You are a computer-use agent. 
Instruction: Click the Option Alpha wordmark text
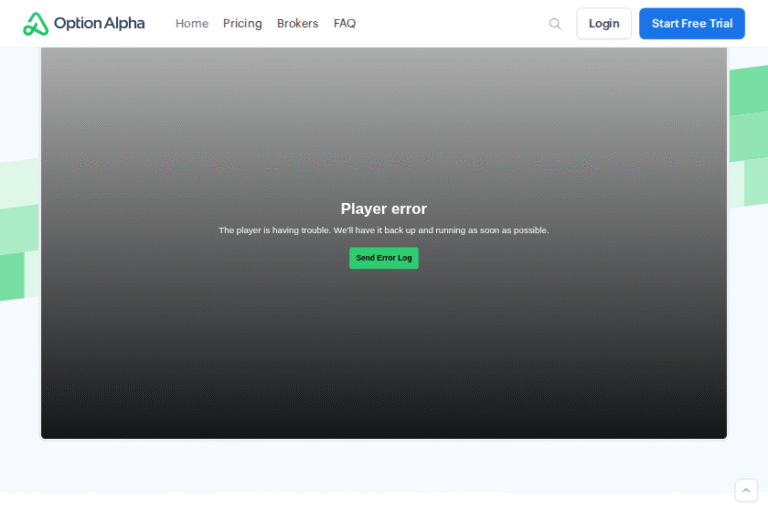coord(99,24)
